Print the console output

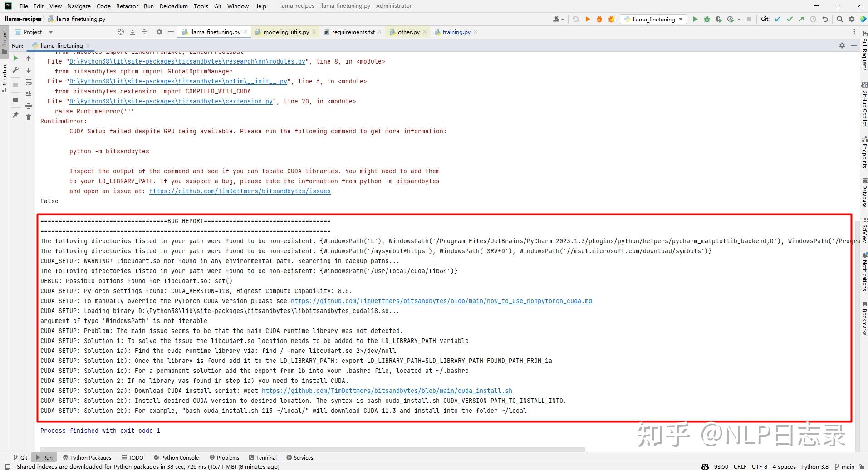click(x=29, y=106)
